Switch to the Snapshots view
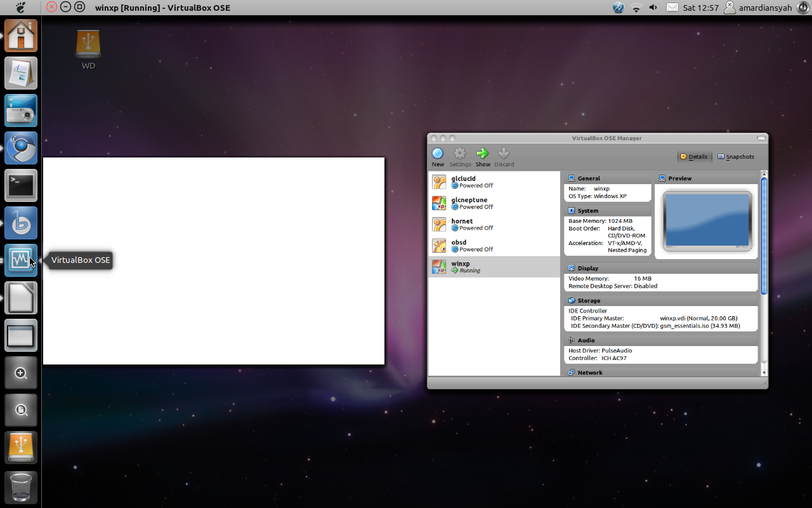Screen dimensions: 812x508 735,157
